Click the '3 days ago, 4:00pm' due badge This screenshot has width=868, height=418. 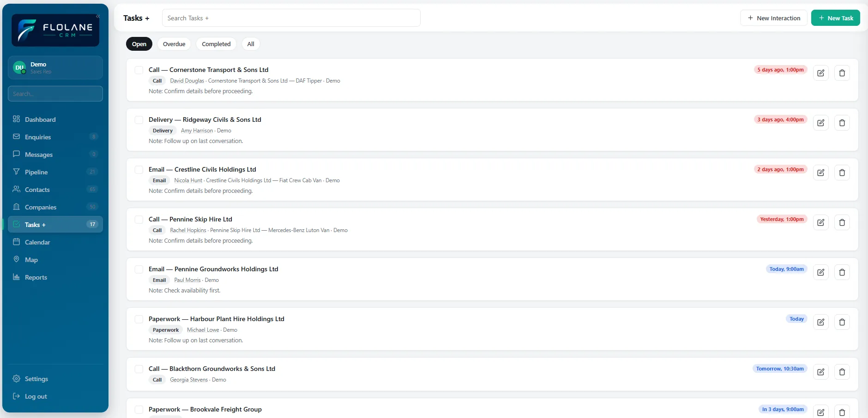click(x=780, y=120)
